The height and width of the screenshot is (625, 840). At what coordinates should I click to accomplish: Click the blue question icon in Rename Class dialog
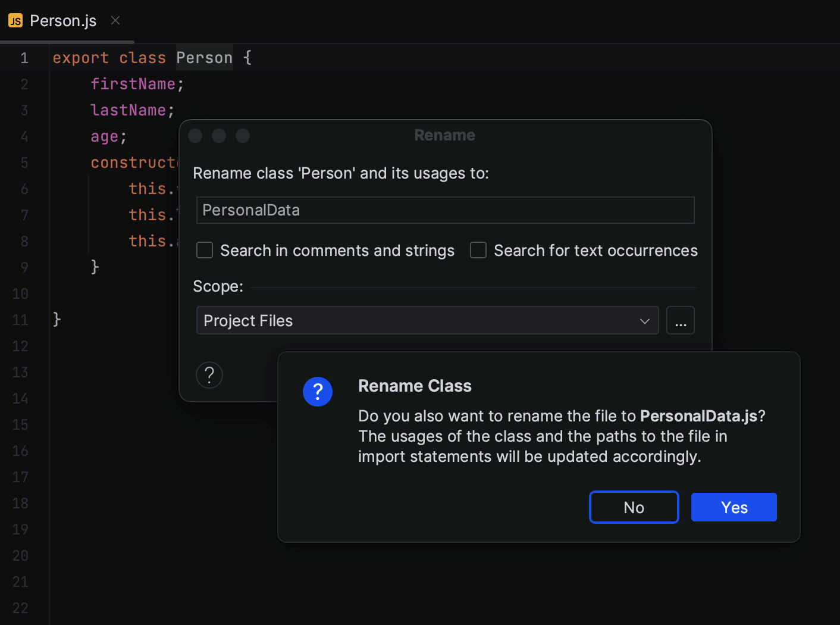point(317,392)
